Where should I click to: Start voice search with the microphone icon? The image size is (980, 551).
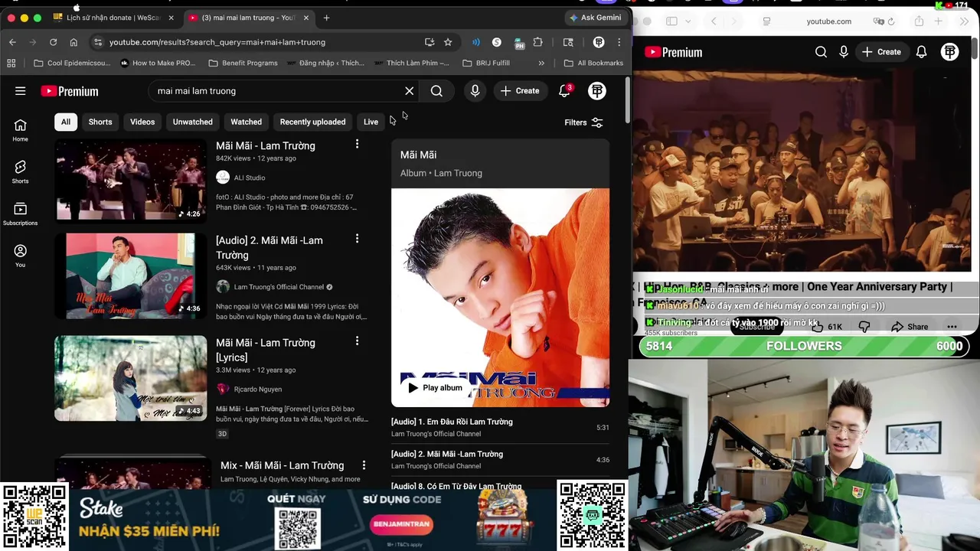tap(475, 91)
